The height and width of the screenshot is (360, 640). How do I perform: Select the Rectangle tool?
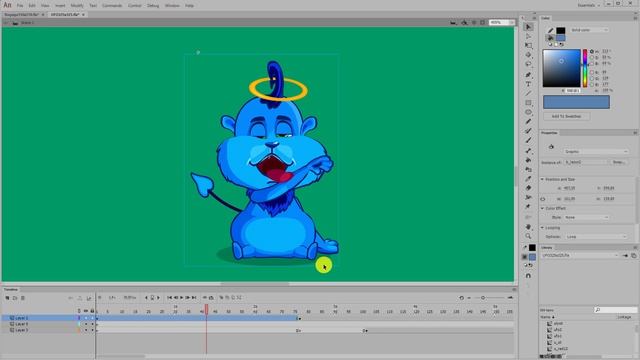coord(528,103)
